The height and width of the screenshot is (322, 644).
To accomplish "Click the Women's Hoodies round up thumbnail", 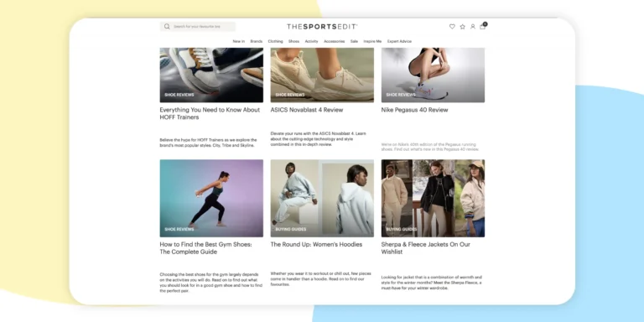I will click(322, 199).
